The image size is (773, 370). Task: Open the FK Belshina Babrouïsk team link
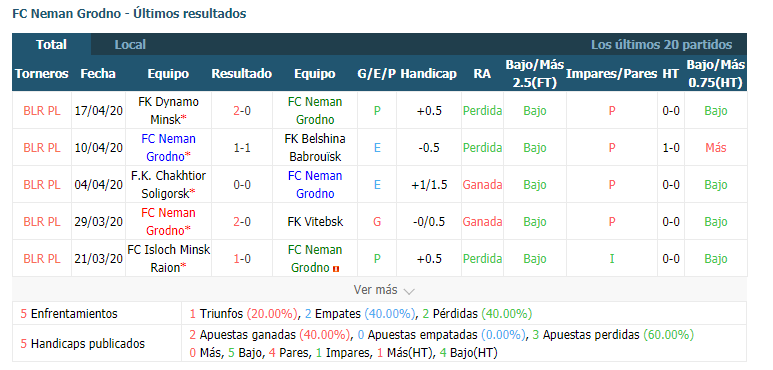pyautogui.click(x=315, y=148)
